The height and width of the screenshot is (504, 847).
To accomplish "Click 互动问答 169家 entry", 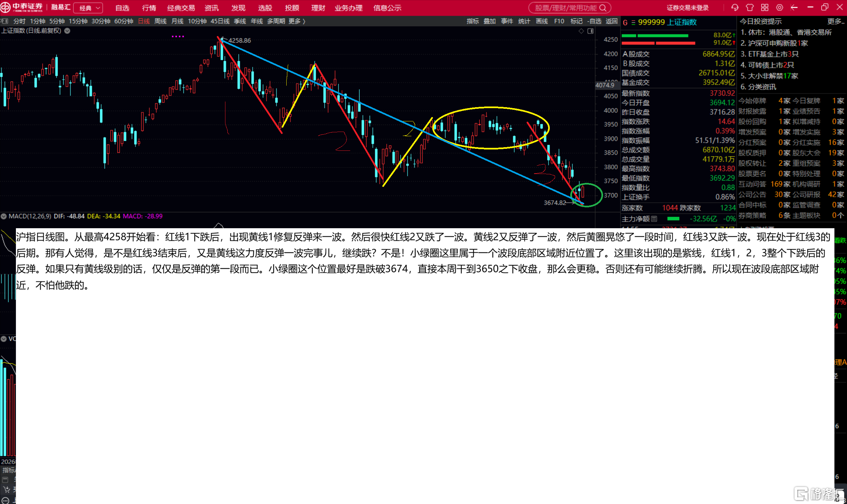I will pos(765,184).
